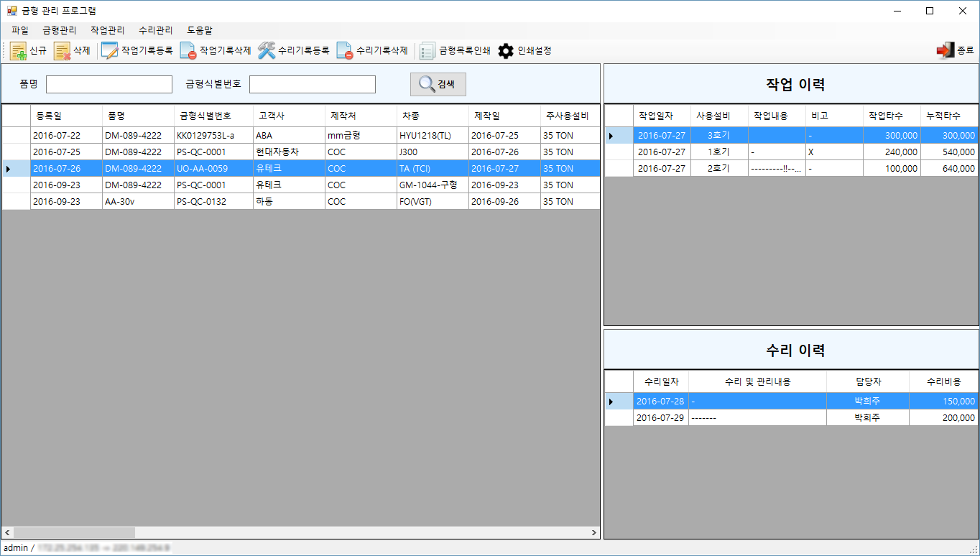Screen dimensions: 980x556
Task: Click cell mm금형 in 제작처 column
Action: tap(361, 135)
